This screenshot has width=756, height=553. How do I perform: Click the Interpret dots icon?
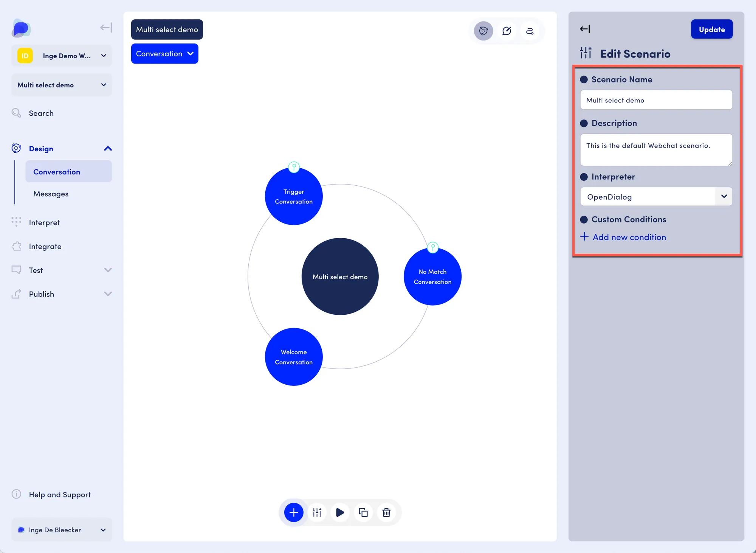16,222
